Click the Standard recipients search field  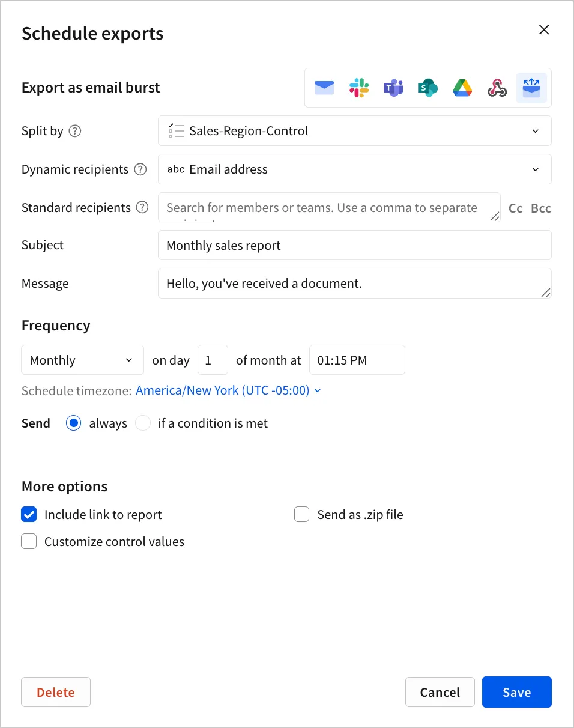(329, 207)
